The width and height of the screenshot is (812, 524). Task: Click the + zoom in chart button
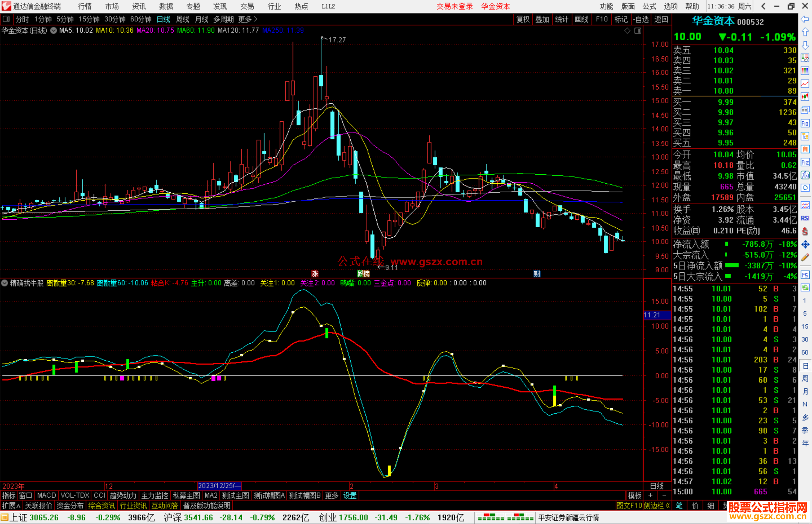tap(651, 495)
